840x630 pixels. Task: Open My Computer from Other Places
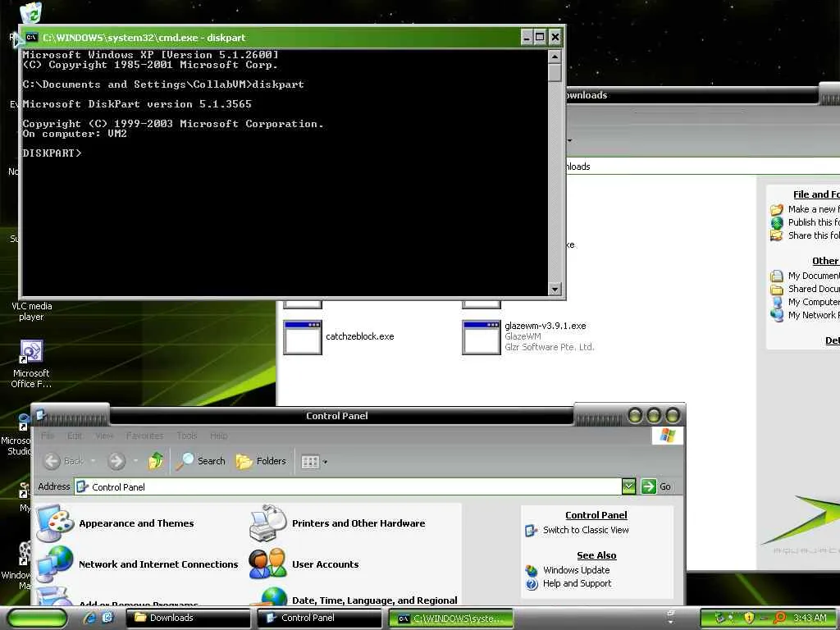[x=805, y=302]
